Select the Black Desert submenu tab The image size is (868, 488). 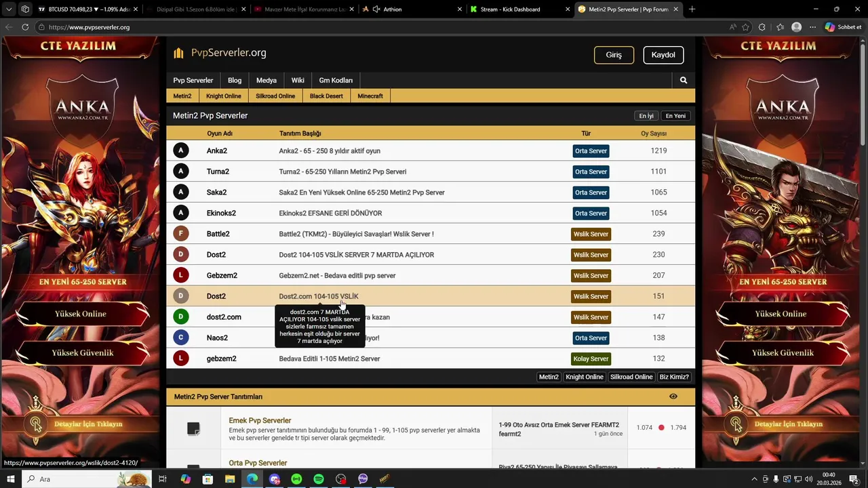326,96
